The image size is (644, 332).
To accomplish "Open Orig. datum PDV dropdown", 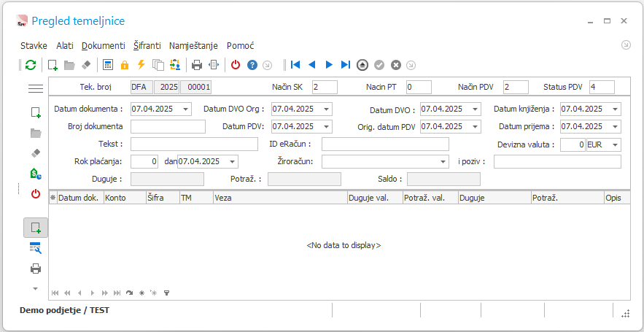I will click(x=476, y=126).
